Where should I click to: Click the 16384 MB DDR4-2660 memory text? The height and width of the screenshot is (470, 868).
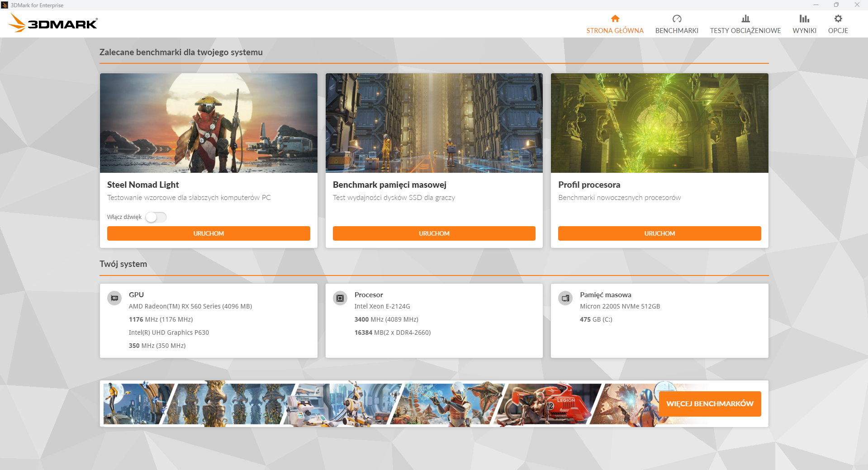click(393, 332)
